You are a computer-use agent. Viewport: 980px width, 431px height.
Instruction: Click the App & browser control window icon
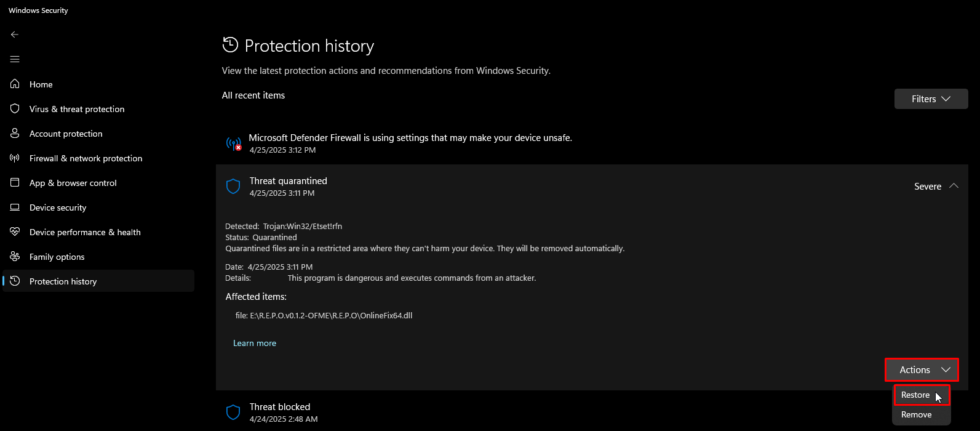point(15,182)
